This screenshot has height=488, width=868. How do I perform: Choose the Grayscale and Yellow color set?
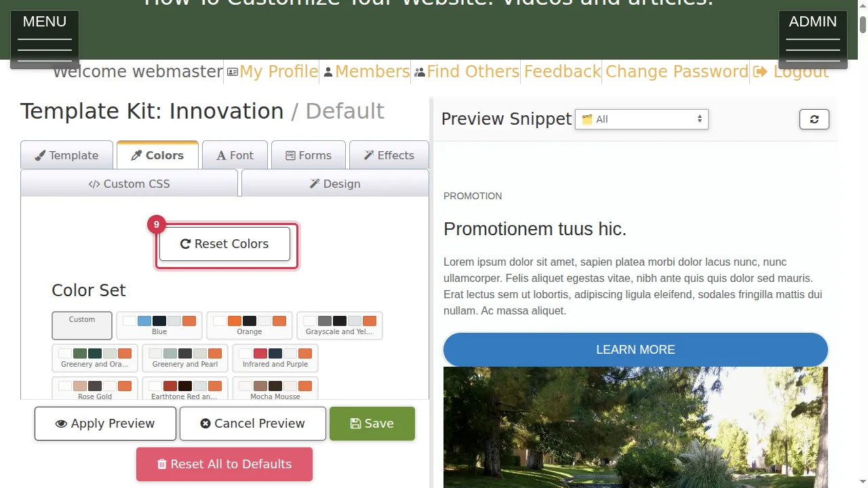[340, 325]
